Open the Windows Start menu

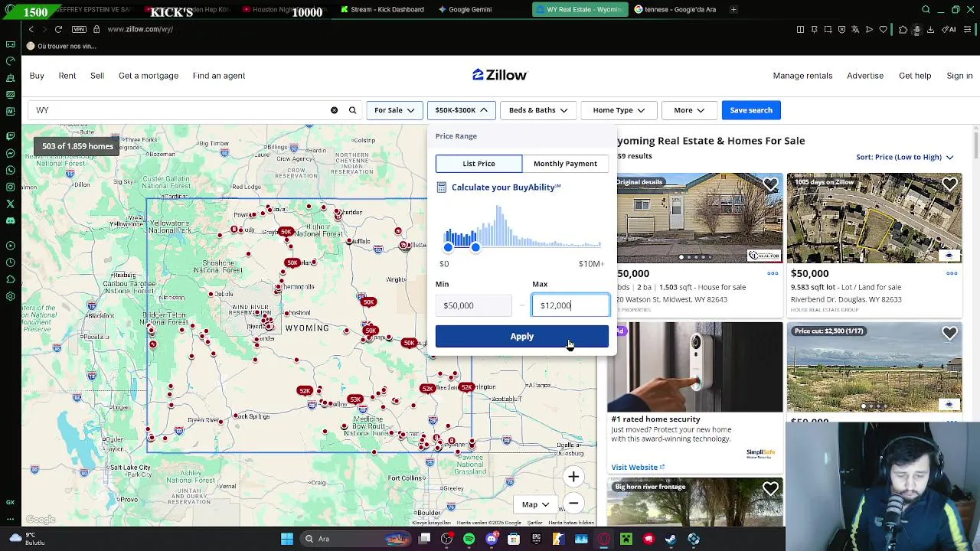click(287, 539)
